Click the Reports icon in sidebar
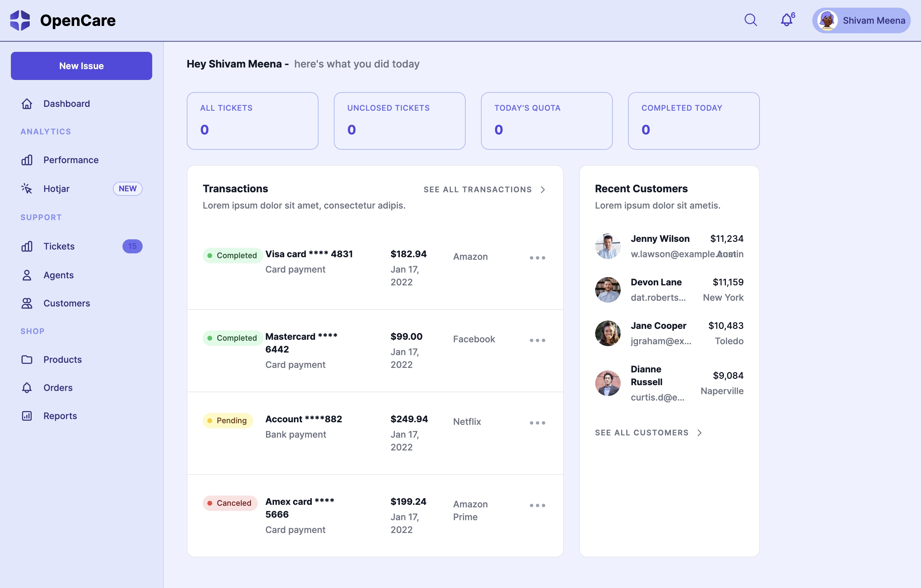 pos(27,416)
